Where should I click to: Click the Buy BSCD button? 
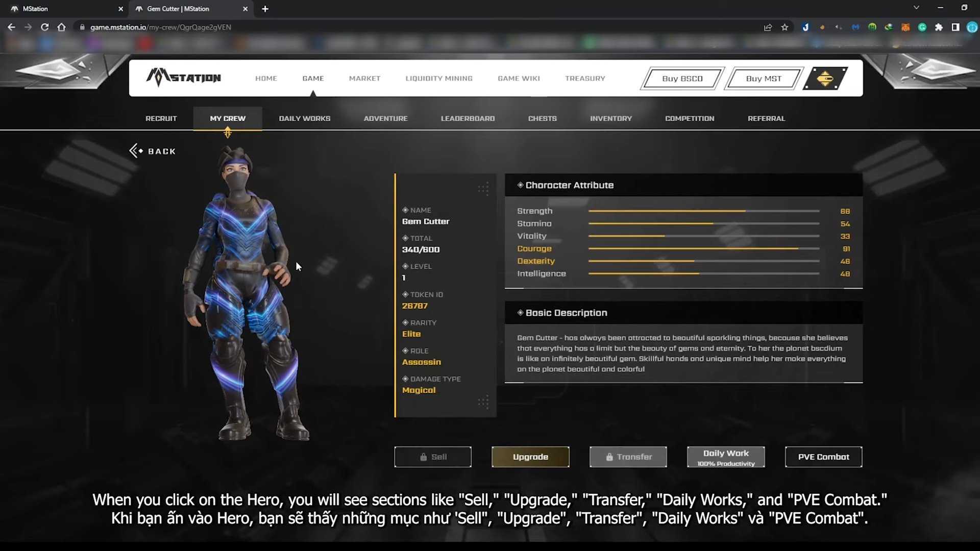click(682, 79)
